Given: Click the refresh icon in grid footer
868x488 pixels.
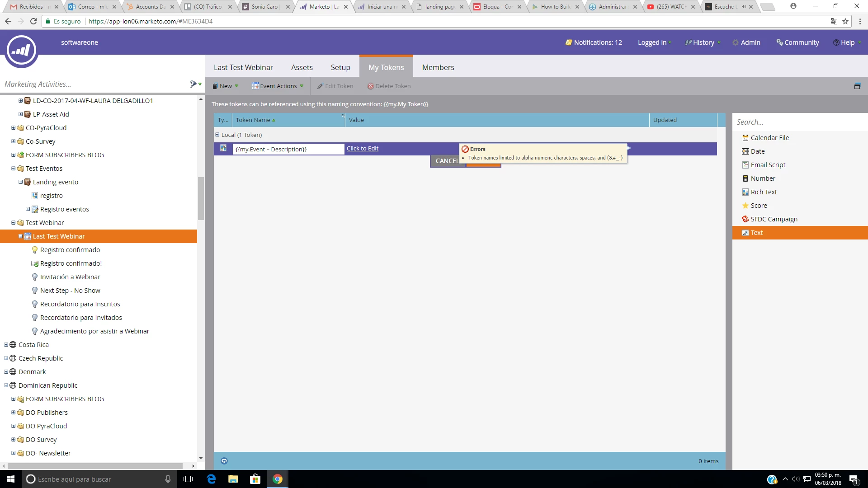Looking at the screenshot, I should coord(224,461).
